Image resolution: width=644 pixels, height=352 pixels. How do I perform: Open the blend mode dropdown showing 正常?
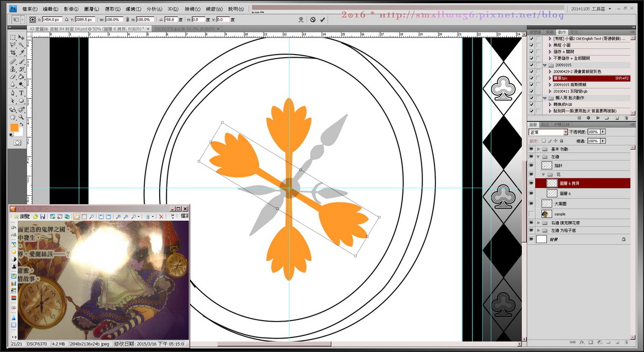point(548,132)
